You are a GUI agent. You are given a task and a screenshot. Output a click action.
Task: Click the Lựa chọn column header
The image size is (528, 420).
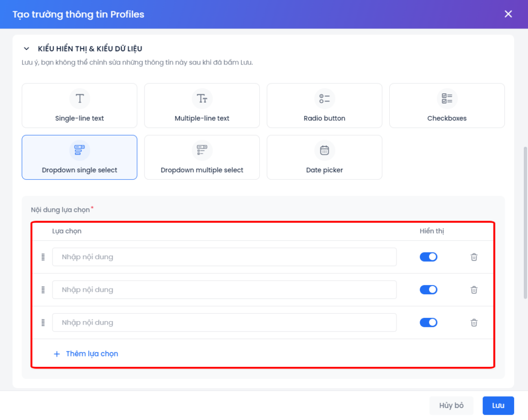coord(67,231)
